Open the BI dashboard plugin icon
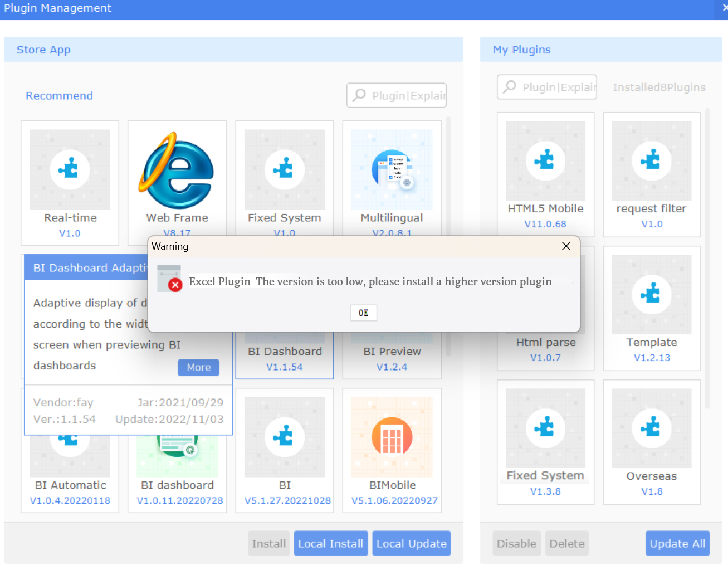 pyautogui.click(x=177, y=449)
